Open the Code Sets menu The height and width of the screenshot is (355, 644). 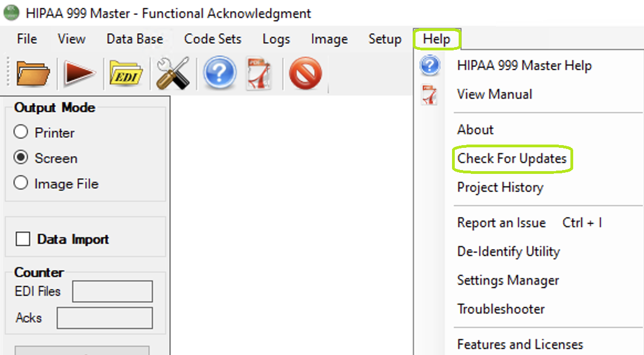(x=213, y=39)
